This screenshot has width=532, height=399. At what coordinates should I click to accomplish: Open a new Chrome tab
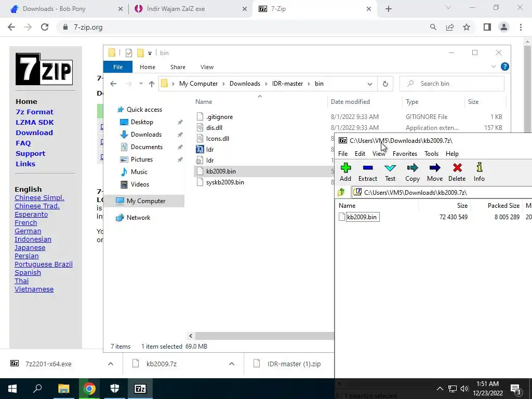(x=389, y=9)
